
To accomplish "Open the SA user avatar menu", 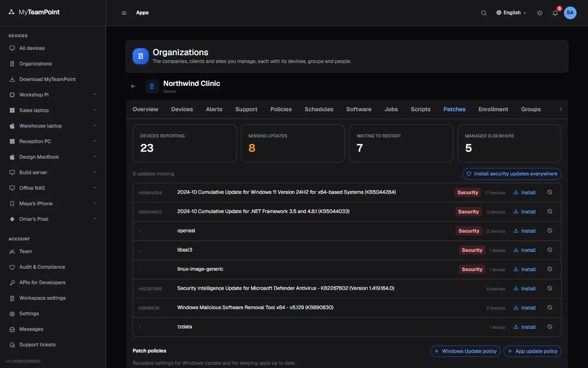I will click(x=570, y=13).
